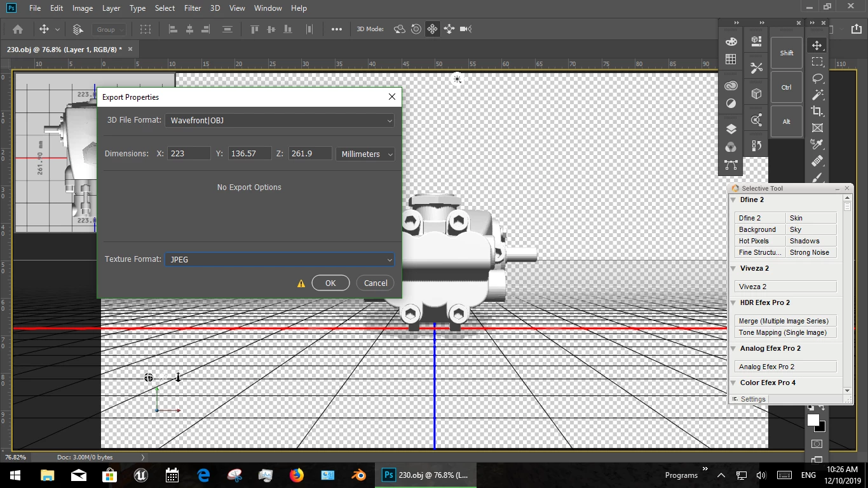Open the 3D menu
Screen dimensions: 868x488
point(215,8)
